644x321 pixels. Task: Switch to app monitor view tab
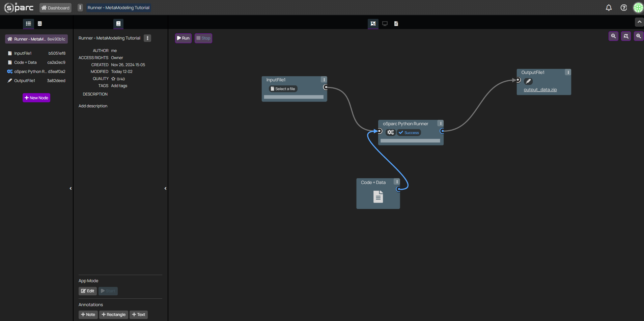385,24
